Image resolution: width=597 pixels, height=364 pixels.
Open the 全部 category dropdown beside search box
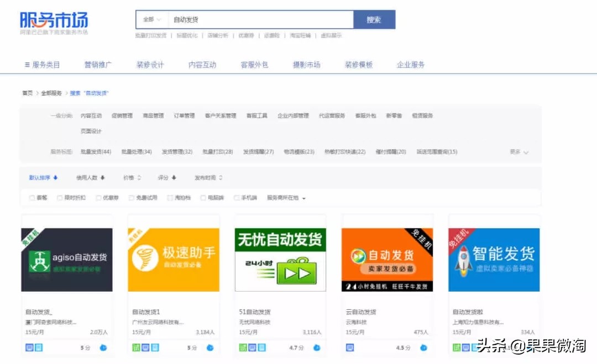click(x=150, y=19)
